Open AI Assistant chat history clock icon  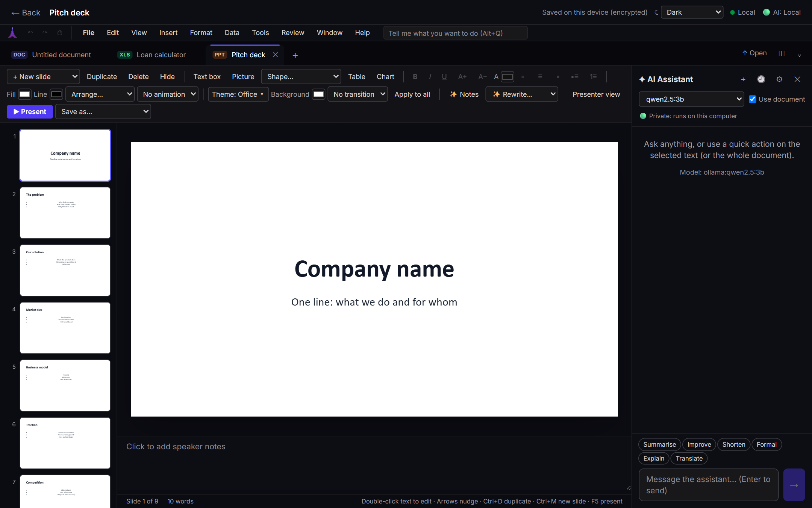tap(761, 79)
